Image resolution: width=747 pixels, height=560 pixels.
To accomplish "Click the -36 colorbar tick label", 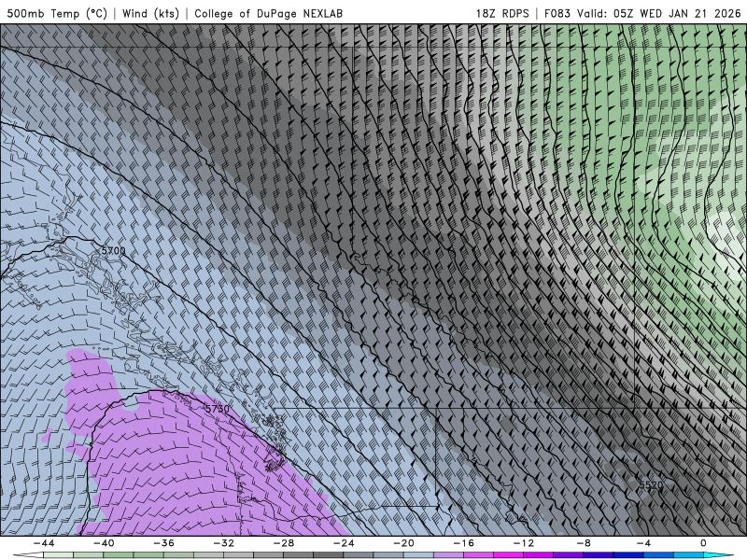I will coord(164,543).
